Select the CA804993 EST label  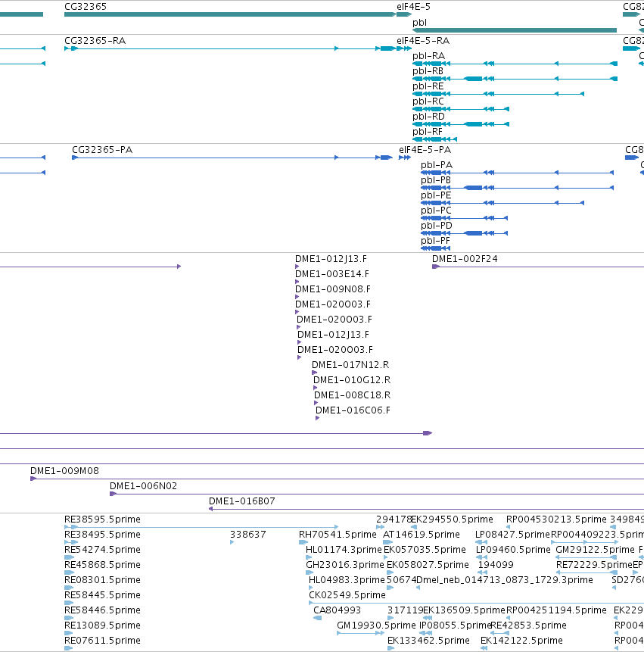click(x=337, y=610)
